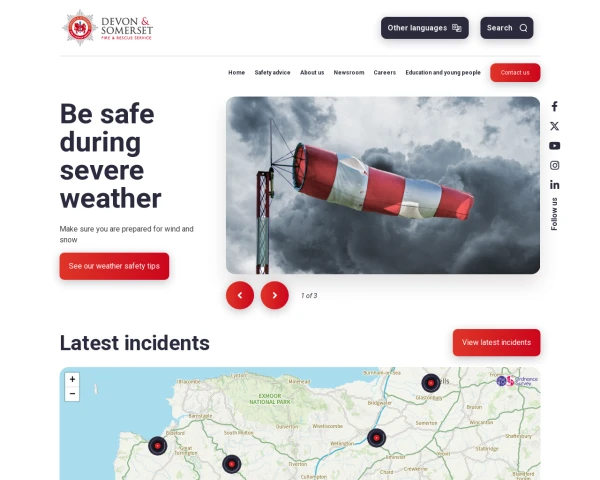The height and width of the screenshot is (480, 600).
Task: Open the Other languages selector
Action: [425, 28]
